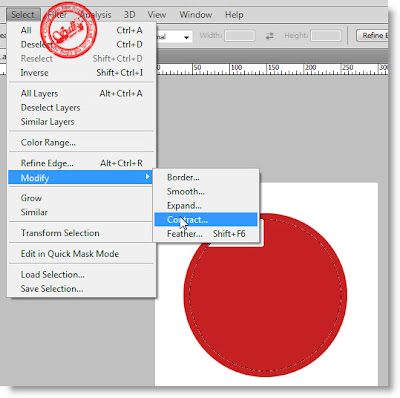
Task: Open the View menu
Action: tap(157, 15)
